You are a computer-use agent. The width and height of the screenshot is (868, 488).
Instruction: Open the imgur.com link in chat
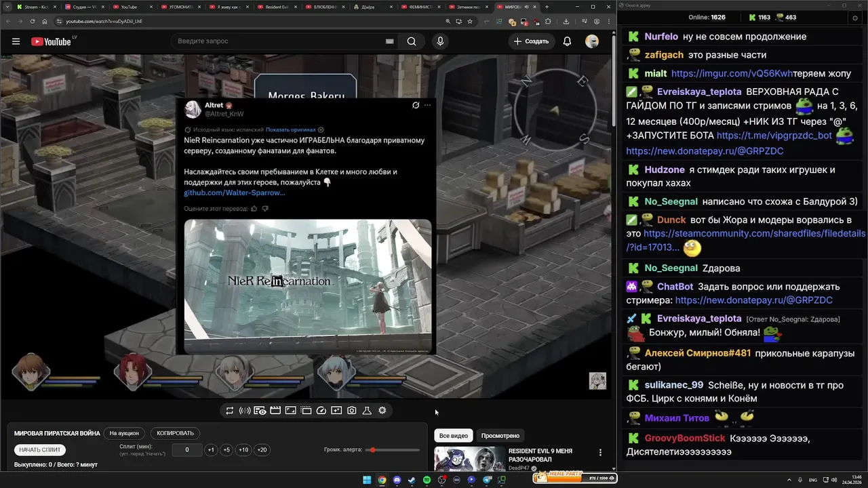(x=732, y=73)
